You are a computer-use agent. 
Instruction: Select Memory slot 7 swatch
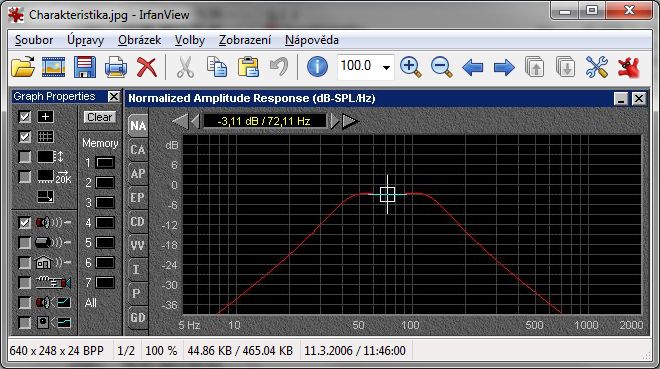(x=105, y=282)
